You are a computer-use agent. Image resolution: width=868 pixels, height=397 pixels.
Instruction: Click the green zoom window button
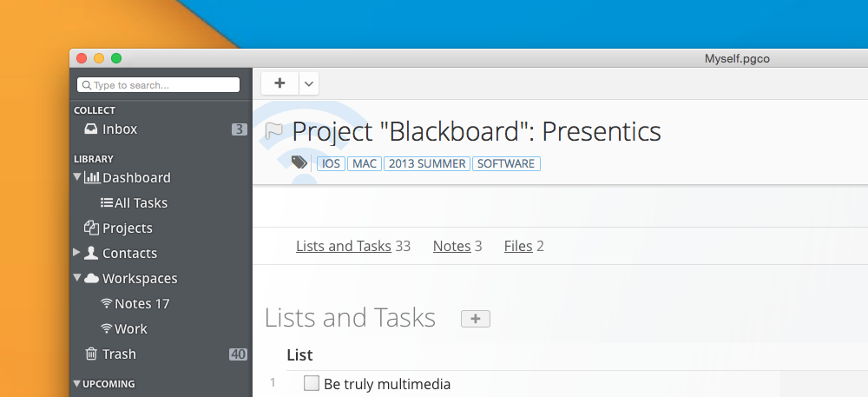pos(116,58)
